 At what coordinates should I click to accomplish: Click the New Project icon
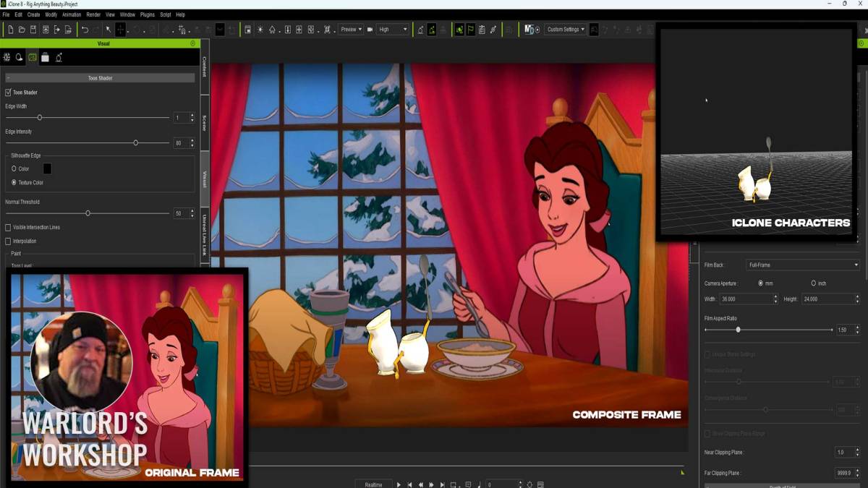tap(10, 30)
